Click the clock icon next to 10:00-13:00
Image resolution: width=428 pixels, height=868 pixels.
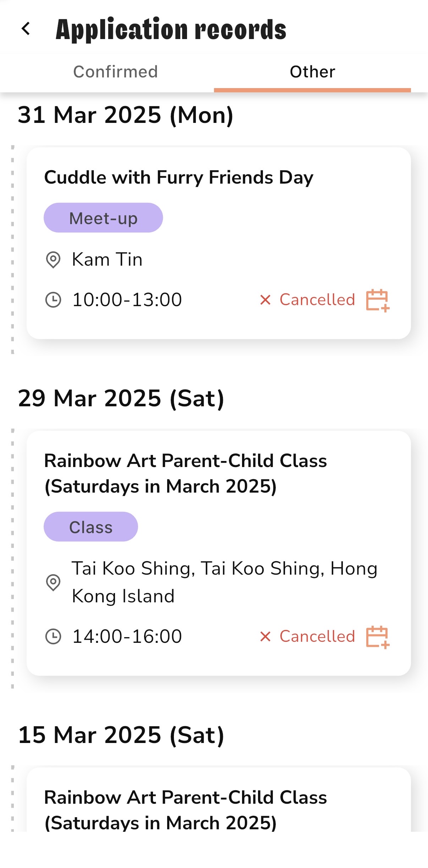pyautogui.click(x=53, y=300)
